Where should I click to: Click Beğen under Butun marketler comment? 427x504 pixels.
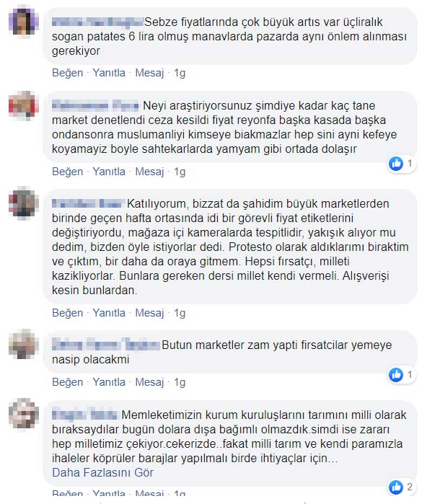point(68,382)
